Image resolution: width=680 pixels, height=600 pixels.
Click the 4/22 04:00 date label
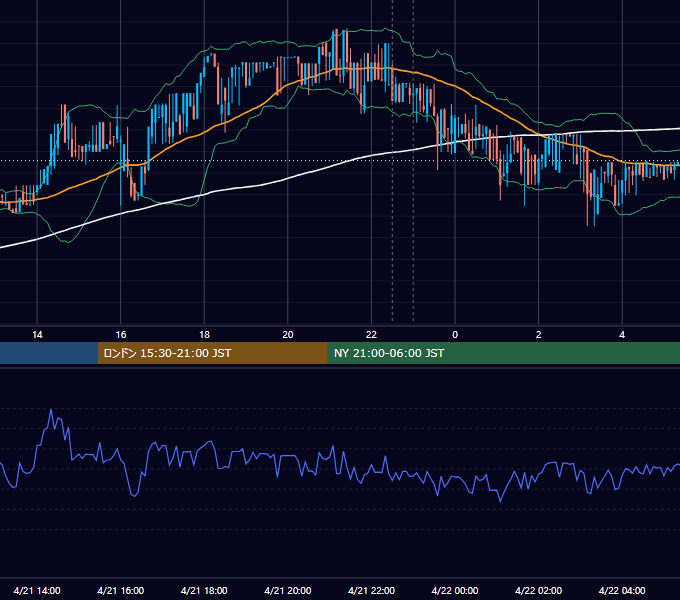[622, 590]
